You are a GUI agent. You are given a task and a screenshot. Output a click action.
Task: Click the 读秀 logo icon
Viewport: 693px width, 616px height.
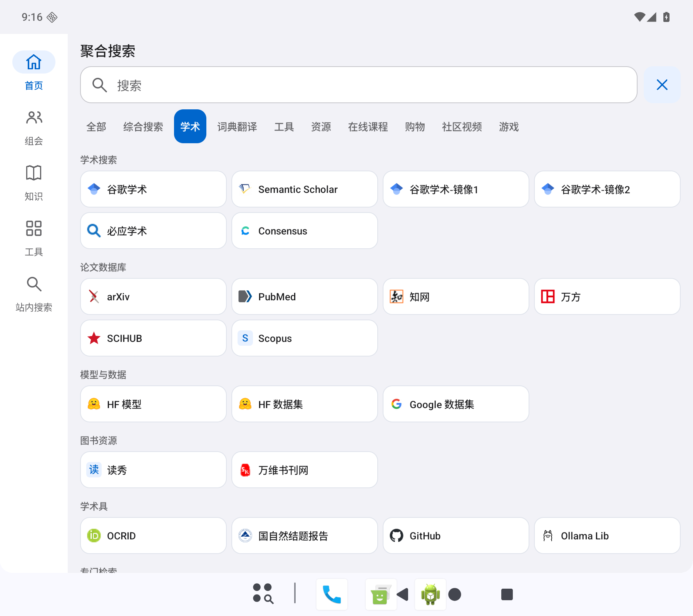[94, 470]
